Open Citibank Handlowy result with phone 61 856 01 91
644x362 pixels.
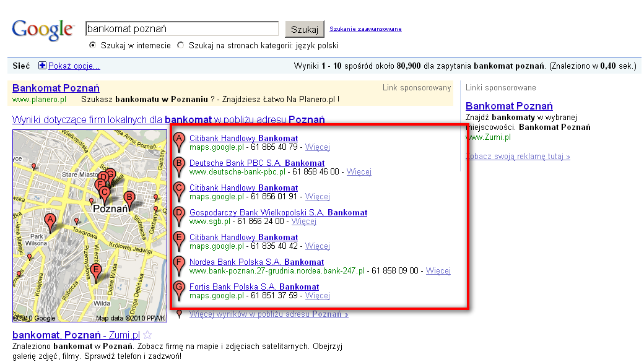(243, 187)
